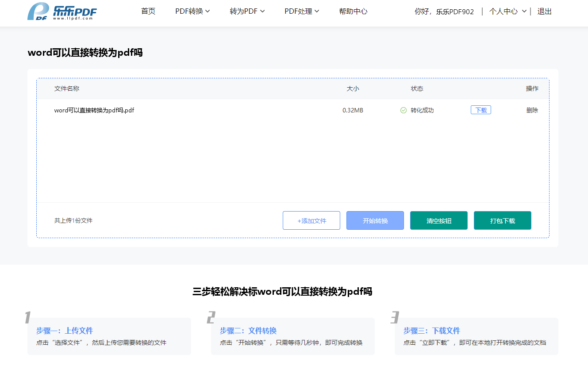Click the 退出 logout link
The image size is (588, 374).
(545, 12)
